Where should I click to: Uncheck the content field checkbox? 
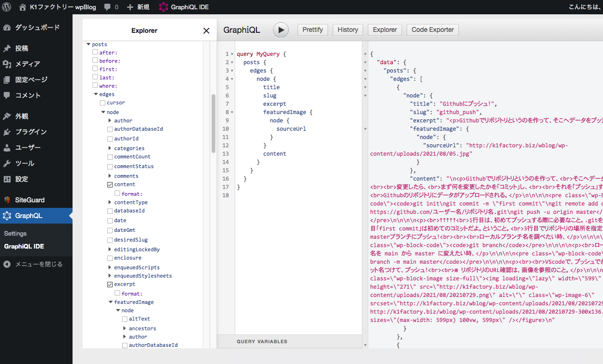(110, 184)
